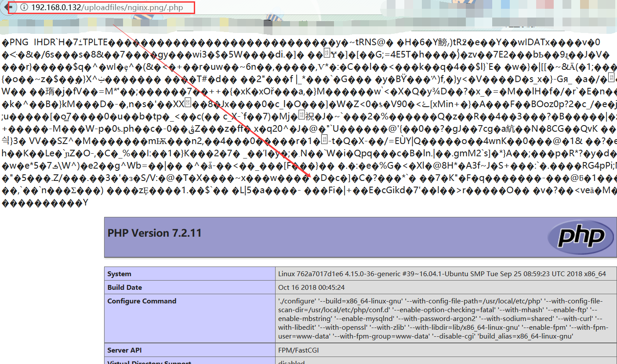Screen dimensions: 617x364
Task: Click the 'Build Date' row label
Action: click(124, 287)
